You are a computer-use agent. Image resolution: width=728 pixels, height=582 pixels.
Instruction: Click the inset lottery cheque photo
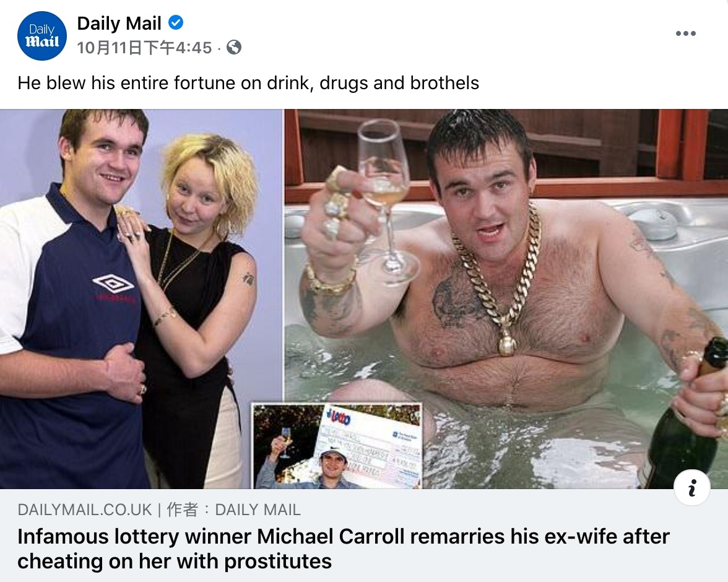tap(337, 445)
